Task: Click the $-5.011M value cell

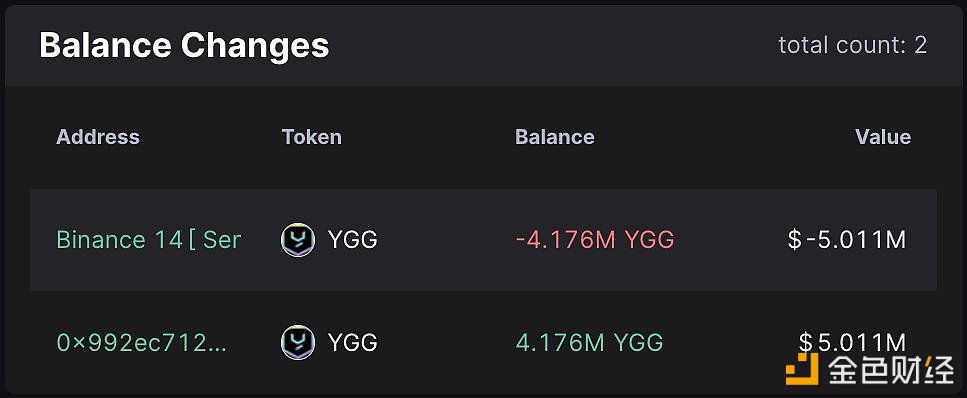Action: pyautogui.click(x=847, y=239)
